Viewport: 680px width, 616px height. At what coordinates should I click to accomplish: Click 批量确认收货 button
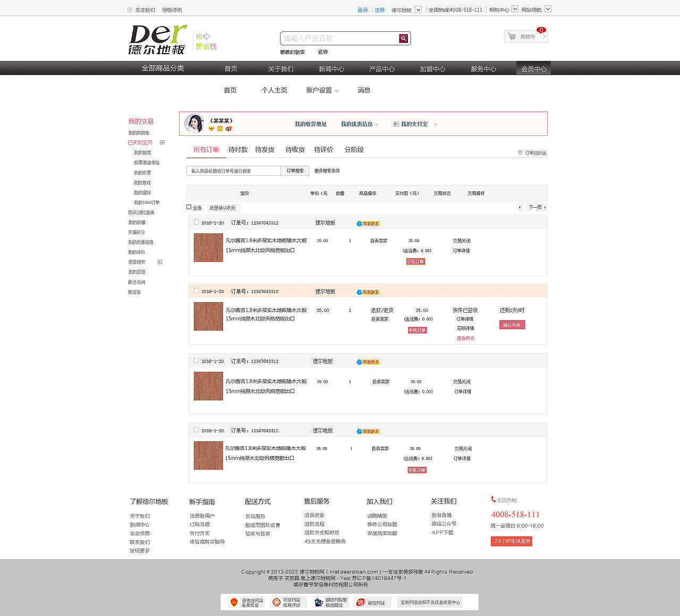tap(223, 208)
